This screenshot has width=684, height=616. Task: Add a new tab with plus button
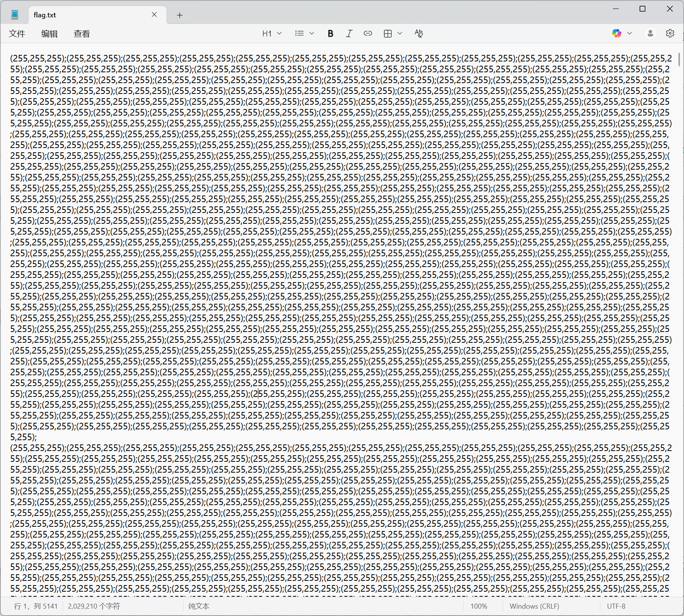pos(180,15)
